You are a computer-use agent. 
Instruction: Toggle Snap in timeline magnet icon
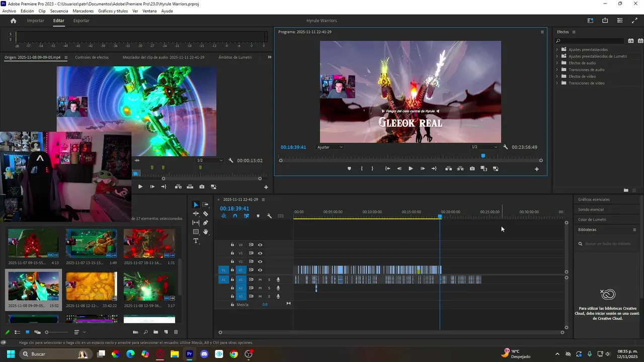pyautogui.click(x=235, y=216)
